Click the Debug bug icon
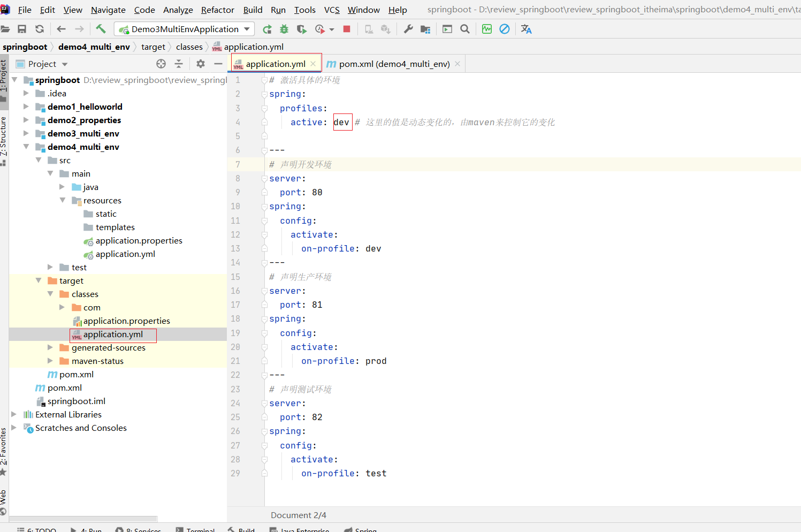This screenshot has width=801, height=532. tap(284, 29)
